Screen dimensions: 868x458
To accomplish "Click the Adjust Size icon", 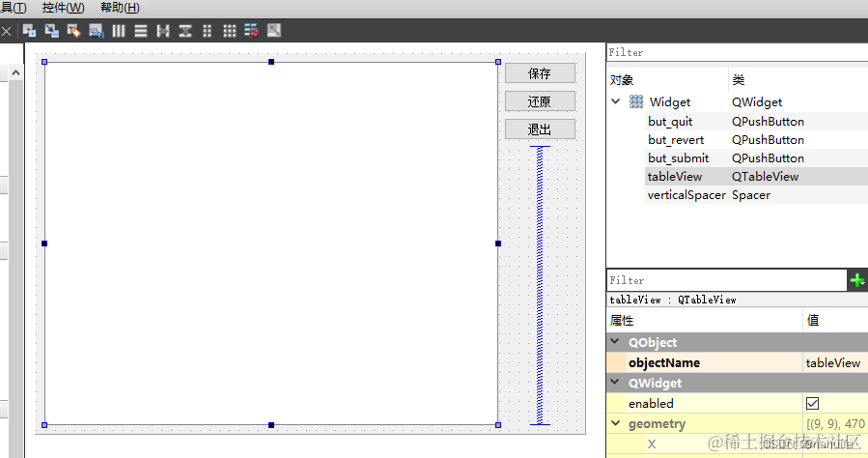I will click(274, 31).
